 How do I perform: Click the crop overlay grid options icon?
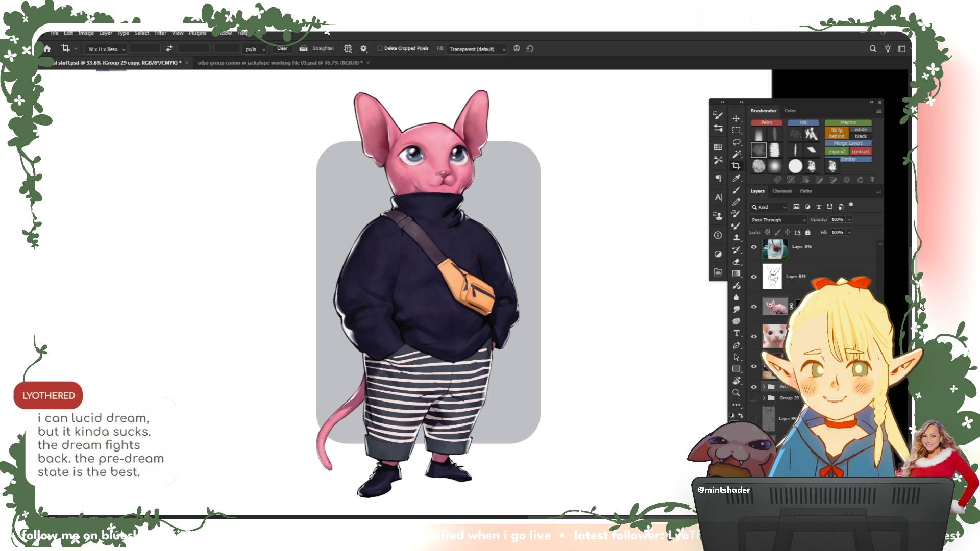point(348,48)
